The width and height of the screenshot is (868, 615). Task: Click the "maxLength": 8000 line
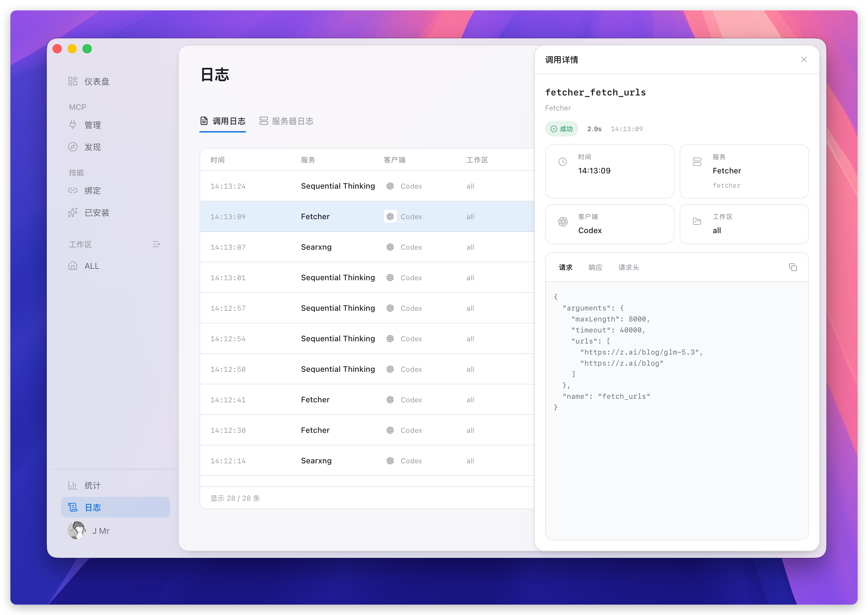610,319
